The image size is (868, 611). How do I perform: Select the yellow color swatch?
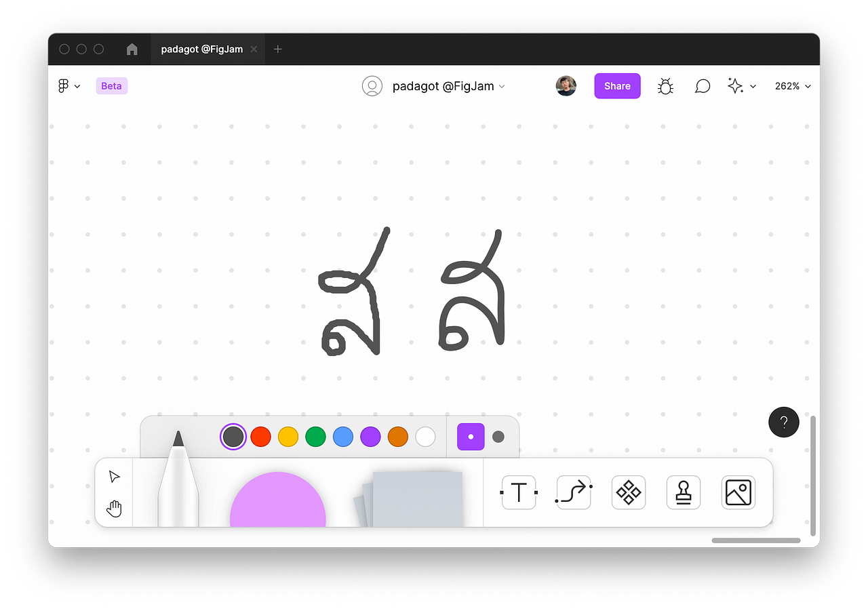pos(288,437)
